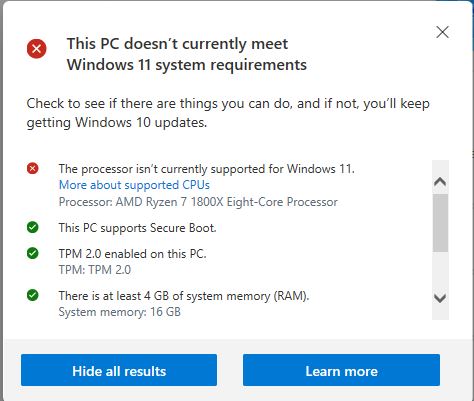Open the More about supported CPUs link
Viewport: 474px width, 401px height.
[x=134, y=185]
